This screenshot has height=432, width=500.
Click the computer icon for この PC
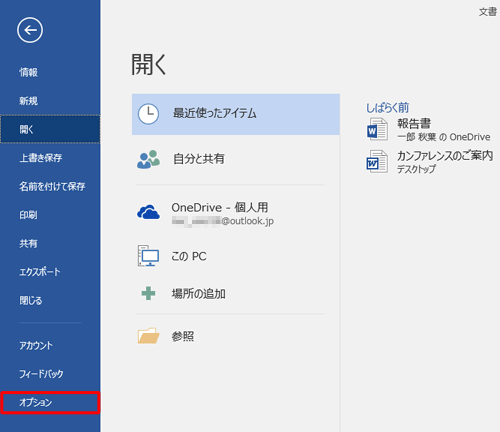coord(148,256)
